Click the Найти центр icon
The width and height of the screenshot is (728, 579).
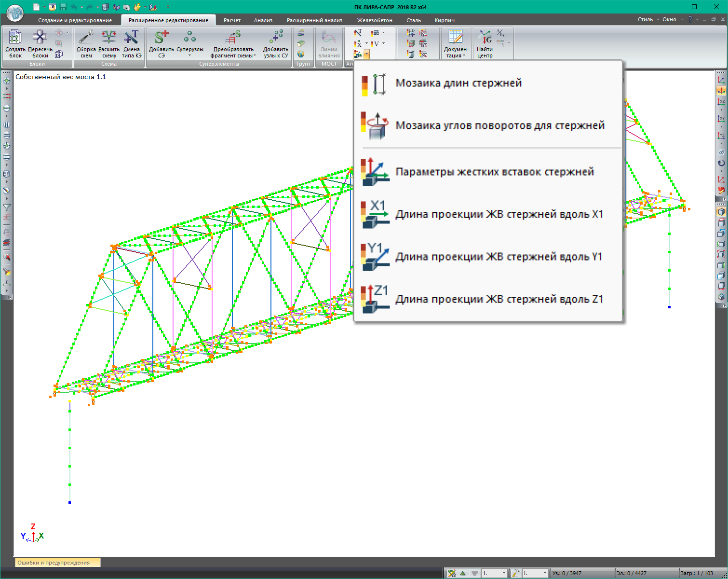485,43
